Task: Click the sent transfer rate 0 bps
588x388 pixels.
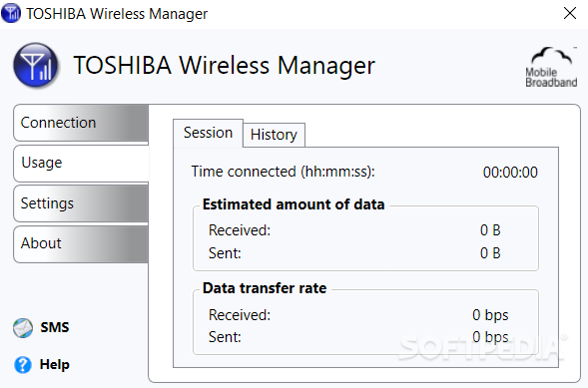Action: coord(490,337)
